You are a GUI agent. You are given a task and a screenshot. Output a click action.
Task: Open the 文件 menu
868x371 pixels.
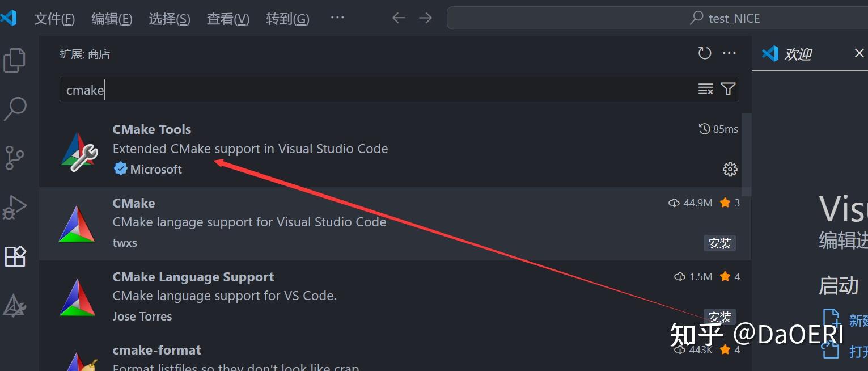coord(54,18)
